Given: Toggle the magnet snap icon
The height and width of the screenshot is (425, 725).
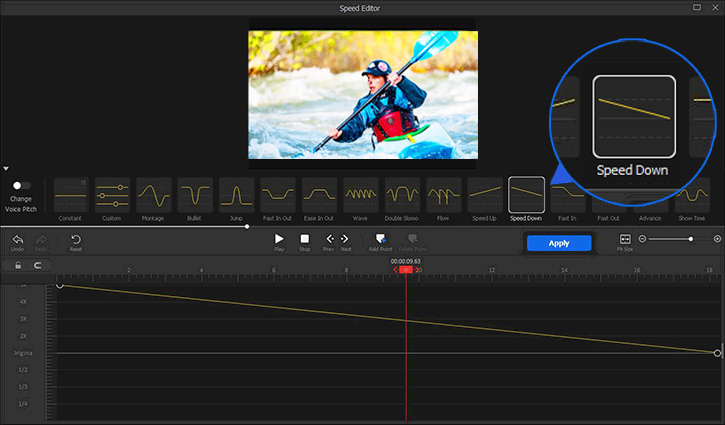Looking at the screenshot, I should click(38, 266).
